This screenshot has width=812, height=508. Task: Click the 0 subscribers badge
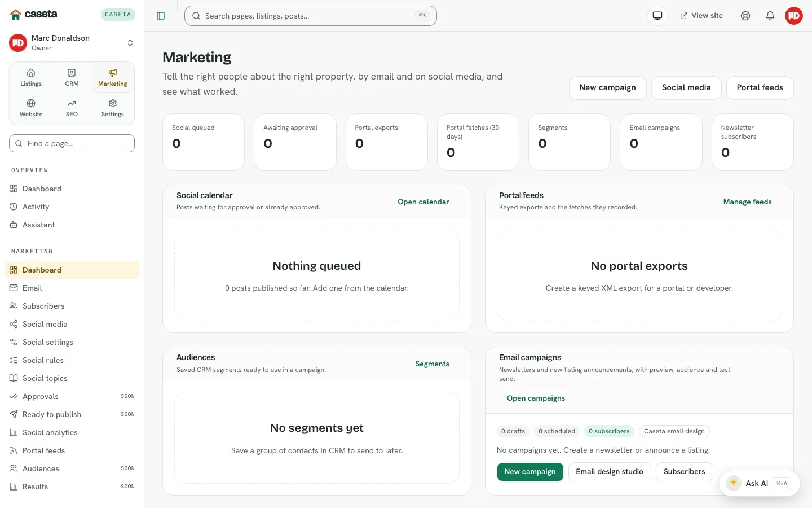[609, 431]
